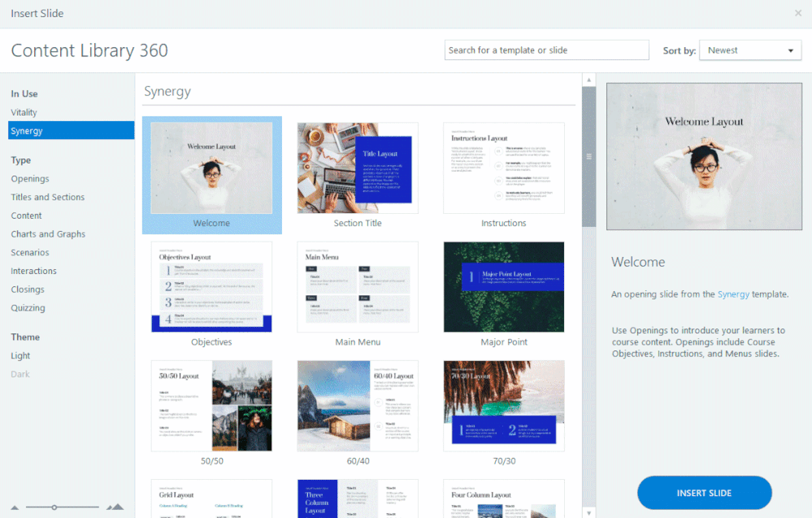Filter by Openings type
This screenshot has width=812, height=518.
click(30, 179)
